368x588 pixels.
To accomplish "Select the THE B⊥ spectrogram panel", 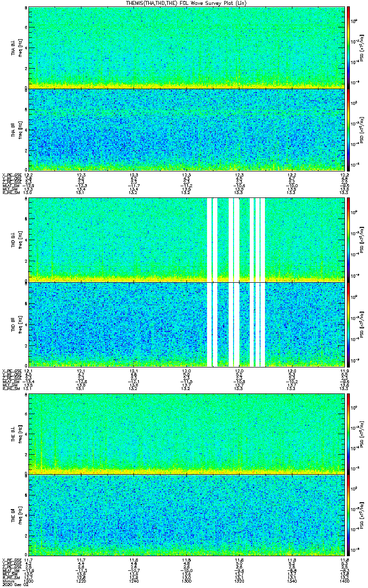I will (x=185, y=434).
